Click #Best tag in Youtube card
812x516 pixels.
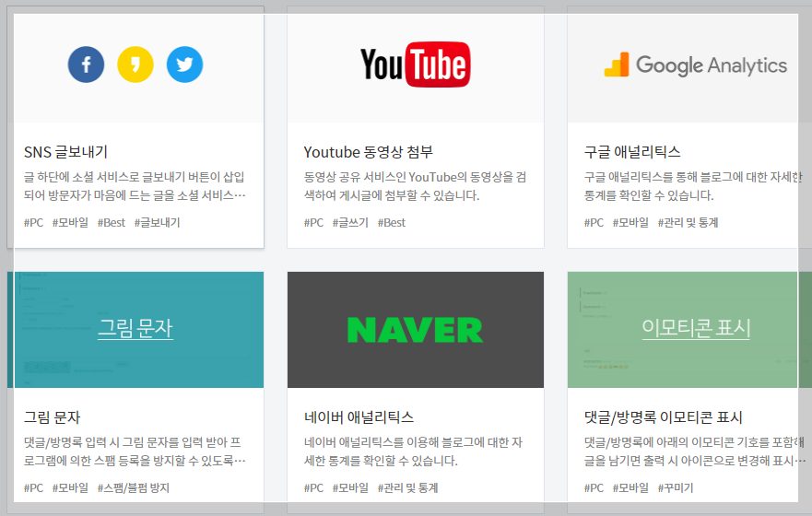tap(392, 223)
